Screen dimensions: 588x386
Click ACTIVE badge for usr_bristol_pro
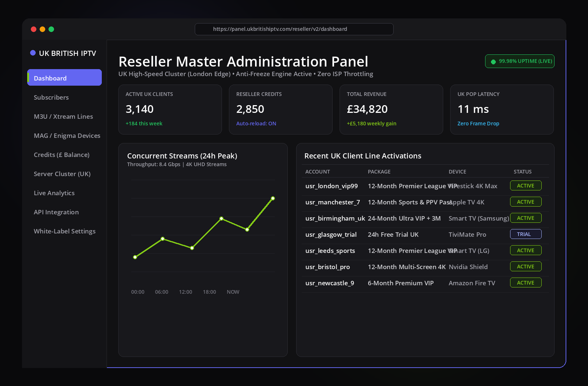(526, 267)
